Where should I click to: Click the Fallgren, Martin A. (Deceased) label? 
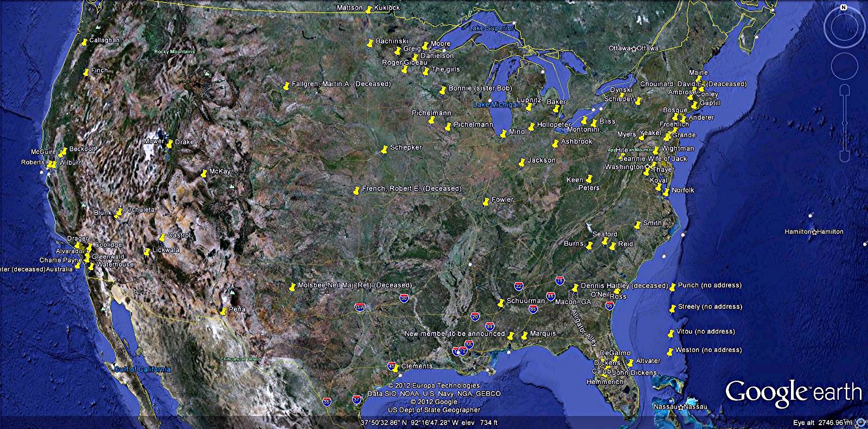coord(341,84)
